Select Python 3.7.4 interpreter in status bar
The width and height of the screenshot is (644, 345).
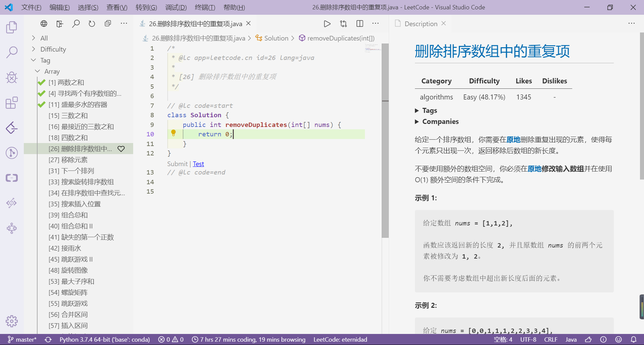[x=105, y=340]
